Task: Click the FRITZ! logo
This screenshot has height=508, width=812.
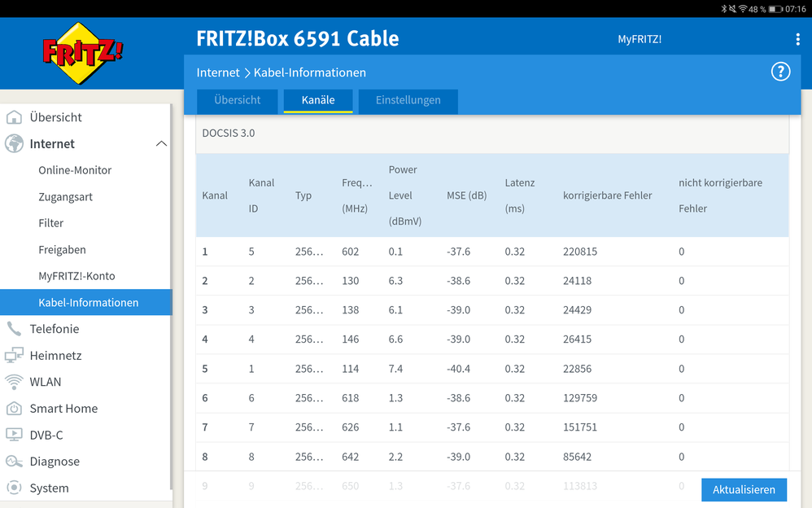Action: (x=83, y=53)
